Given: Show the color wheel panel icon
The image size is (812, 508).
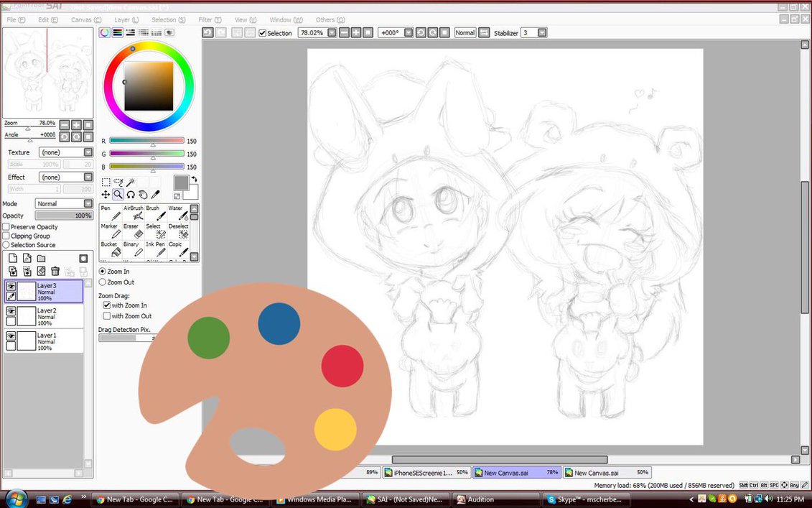Looking at the screenshot, I should click(x=105, y=32).
